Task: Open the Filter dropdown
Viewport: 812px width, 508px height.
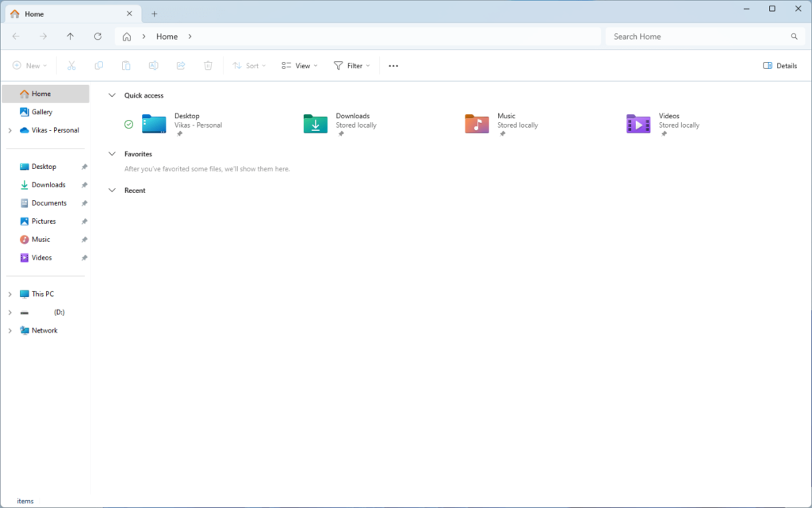Action: 351,66
